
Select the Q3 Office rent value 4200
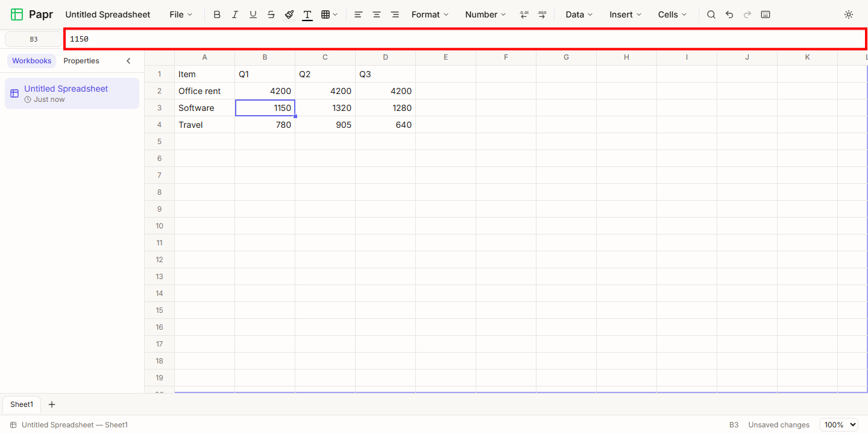(x=386, y=91)
